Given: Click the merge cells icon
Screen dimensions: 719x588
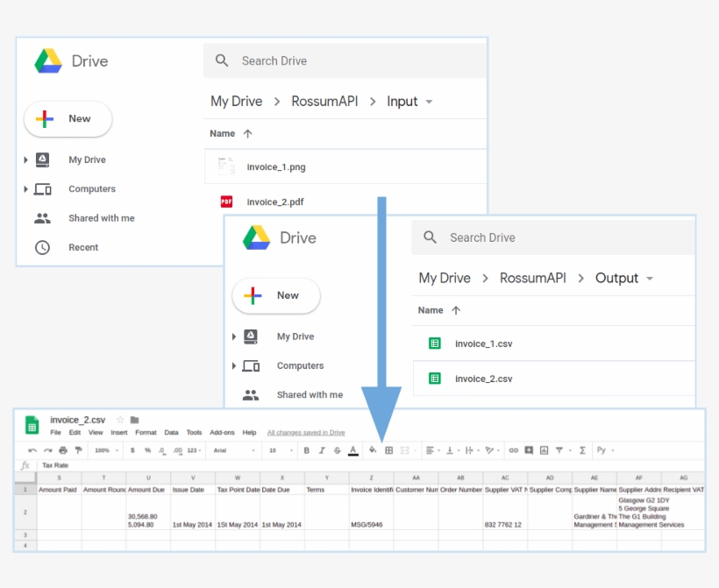Looking at the screenshot, I should click(x=405, y=450).
